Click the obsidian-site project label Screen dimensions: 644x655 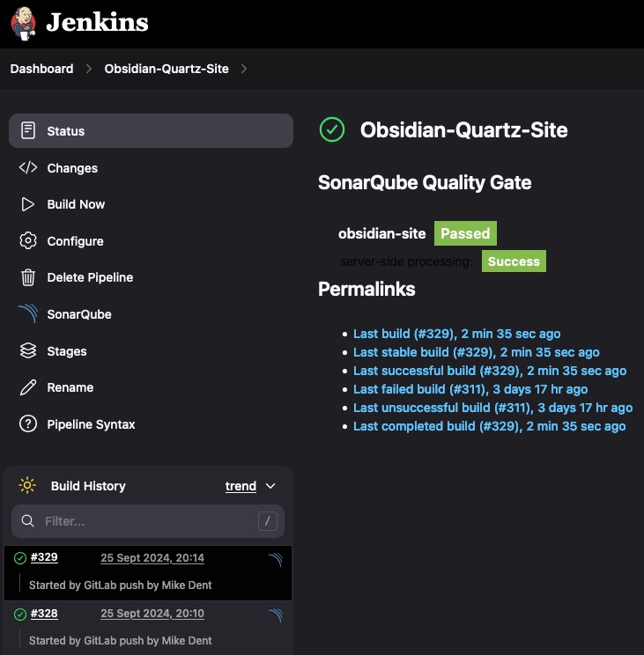click(x=382, y=233)
